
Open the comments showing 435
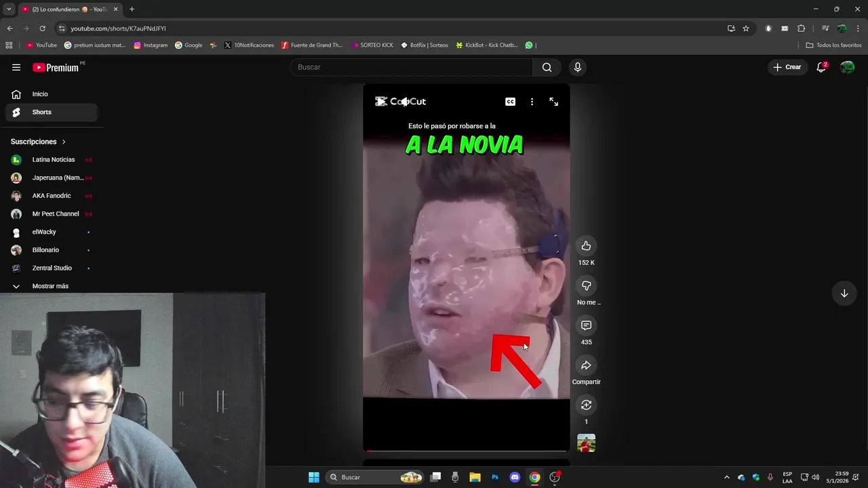point(587,325)
